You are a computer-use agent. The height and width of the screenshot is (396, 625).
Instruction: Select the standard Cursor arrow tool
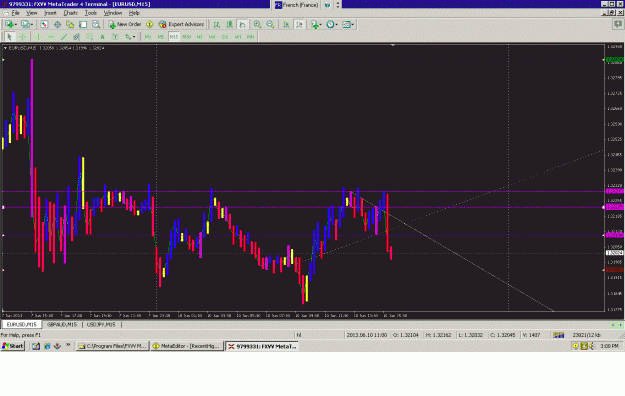(x=10, y=37)
